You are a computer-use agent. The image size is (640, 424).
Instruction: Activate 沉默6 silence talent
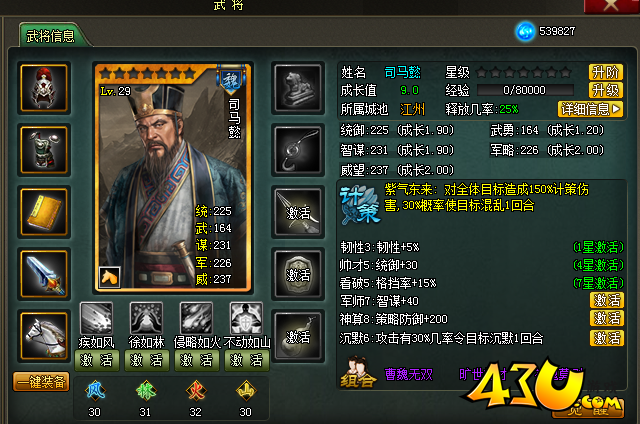pyautogui.click(x=607, y=338)
